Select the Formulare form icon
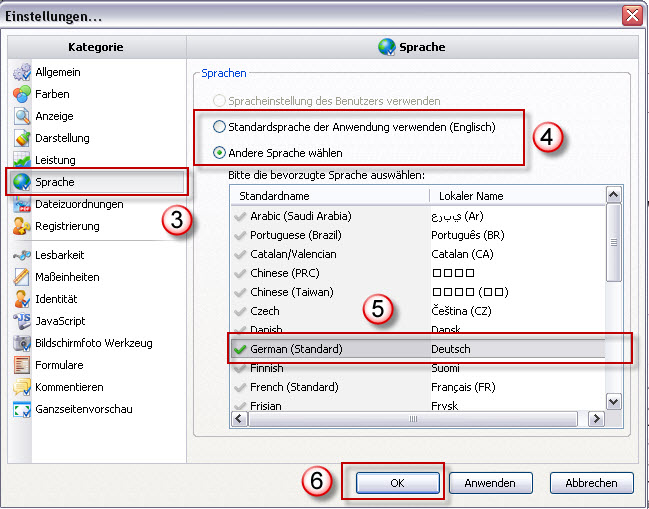The height and width of the screenshot is (509, 649). pos(22,365)
